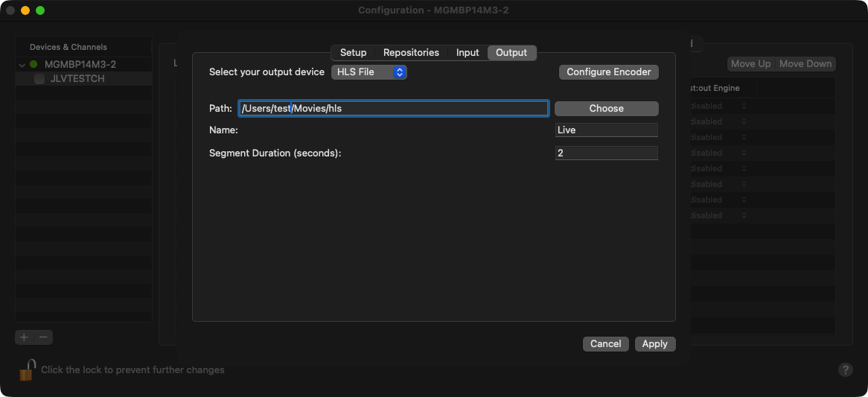The image size is (868, 397).
Task: Collapse the MGMBP14M3-2 device tree
Action: (22, 65)
